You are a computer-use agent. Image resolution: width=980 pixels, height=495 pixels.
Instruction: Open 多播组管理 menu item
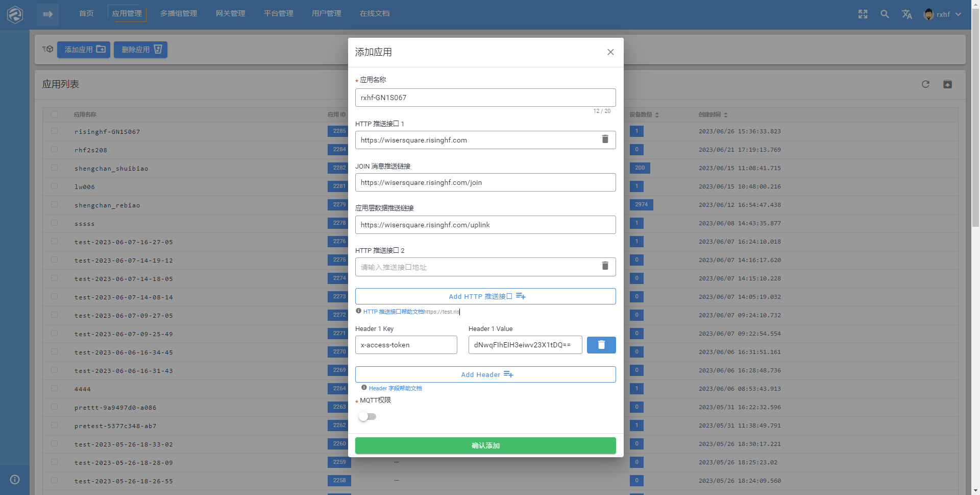[x=178, y=13]
